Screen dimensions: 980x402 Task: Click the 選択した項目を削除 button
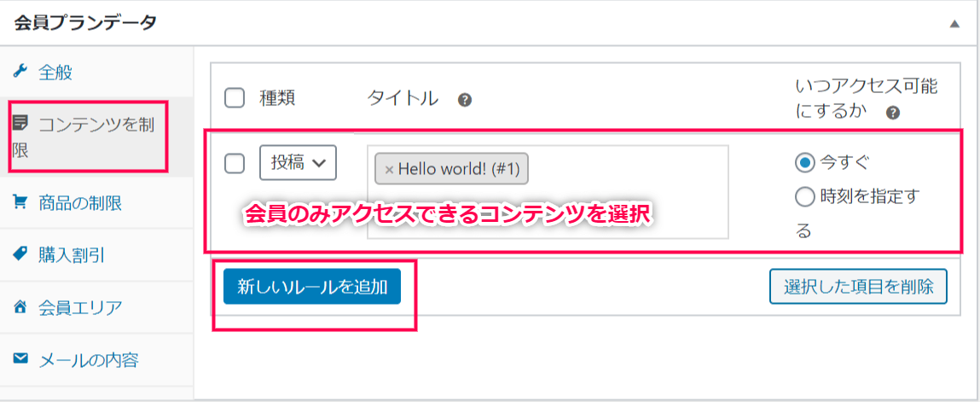(858, 286)
